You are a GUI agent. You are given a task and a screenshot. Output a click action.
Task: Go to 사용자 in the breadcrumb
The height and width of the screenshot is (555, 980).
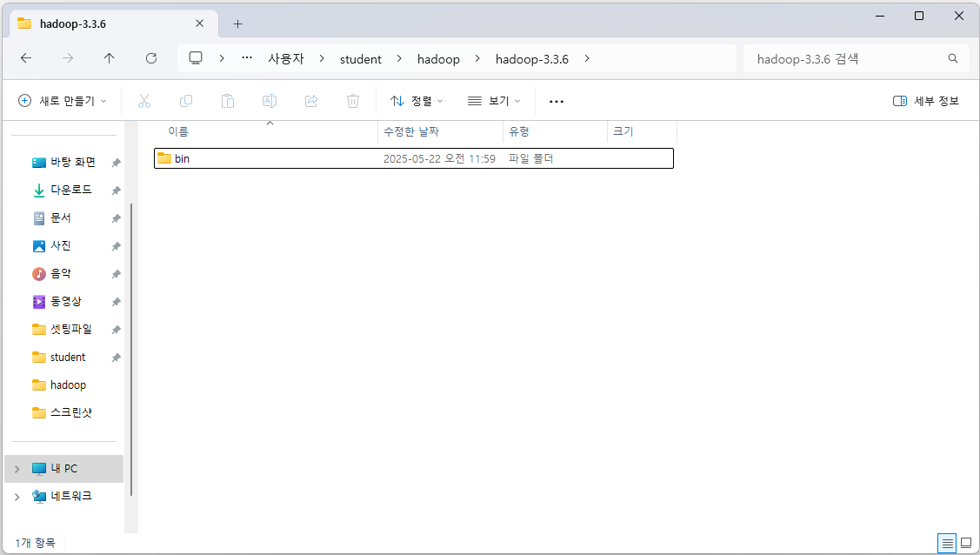click(x=285, y=59)
